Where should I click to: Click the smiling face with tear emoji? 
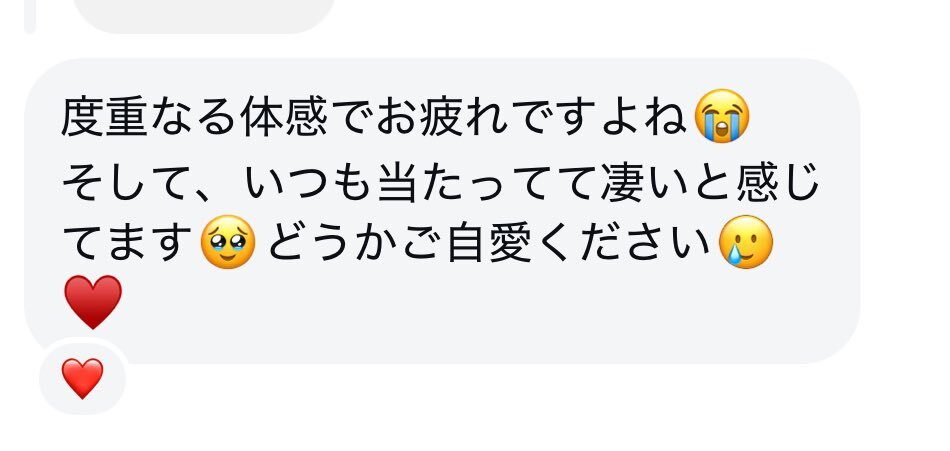pyautogui.click(x=745, y=242)
